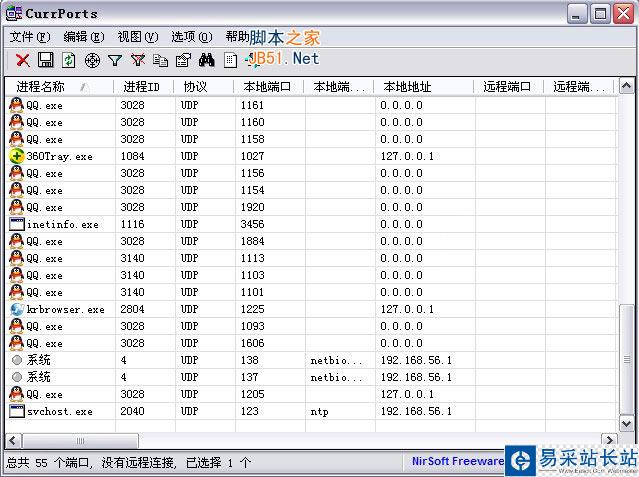Click the ntp port name cell
This screenshot has width=639, height=477.
[x=320, y=412]
